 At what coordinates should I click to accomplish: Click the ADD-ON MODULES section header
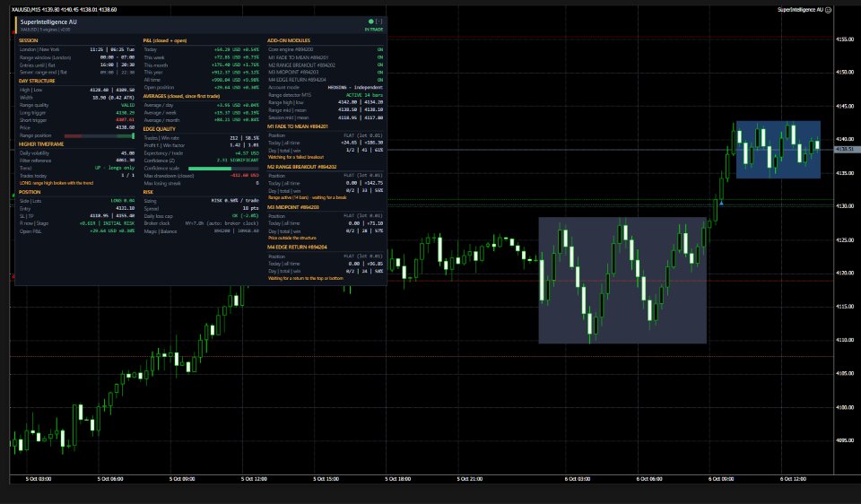click(x=289, y=40)
